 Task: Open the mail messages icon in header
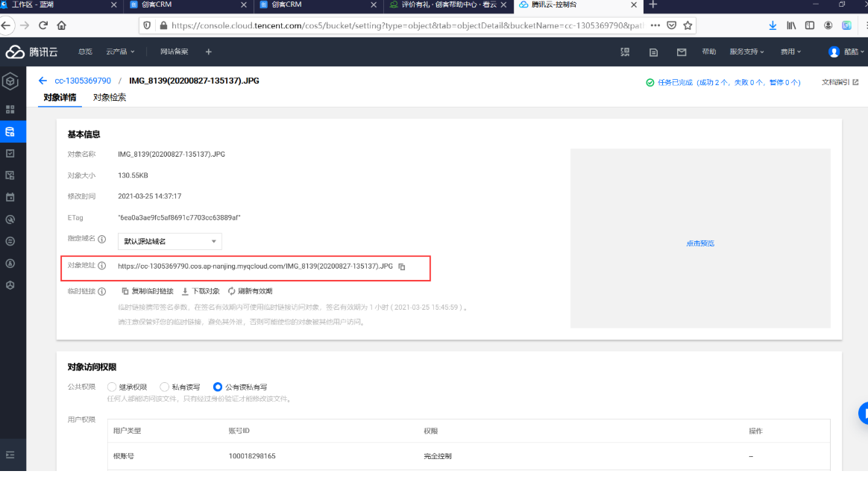pyautogui.click(x=681, y=52)
